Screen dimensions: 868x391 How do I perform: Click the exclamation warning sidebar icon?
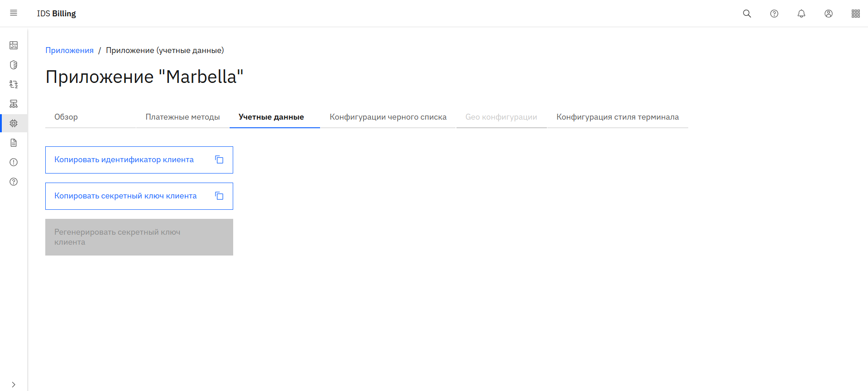click(14, 162)
